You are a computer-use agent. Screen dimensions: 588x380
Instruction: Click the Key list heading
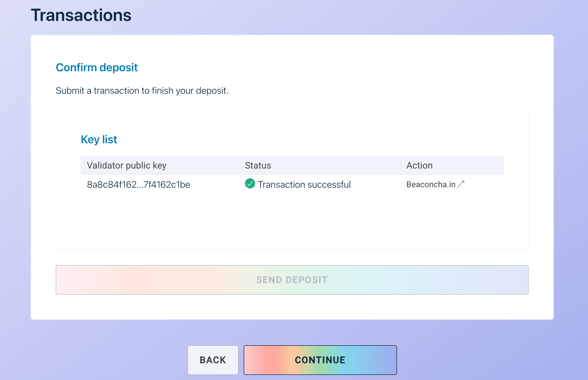tap(99, 139)
